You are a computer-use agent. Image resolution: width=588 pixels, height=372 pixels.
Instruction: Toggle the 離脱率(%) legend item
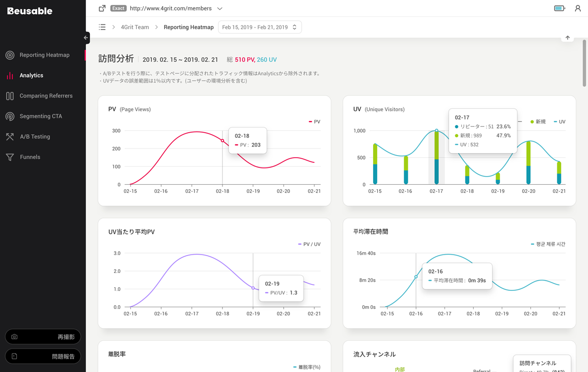pos(307,367)
